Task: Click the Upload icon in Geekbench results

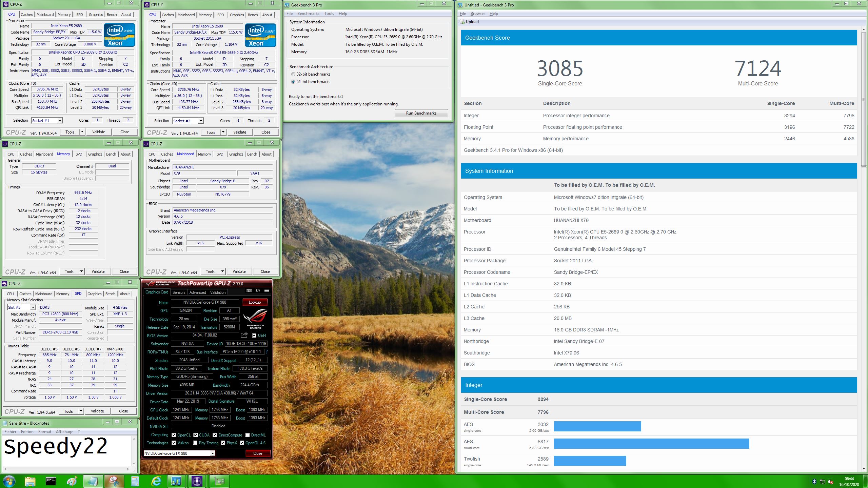Action: (462, 22)
